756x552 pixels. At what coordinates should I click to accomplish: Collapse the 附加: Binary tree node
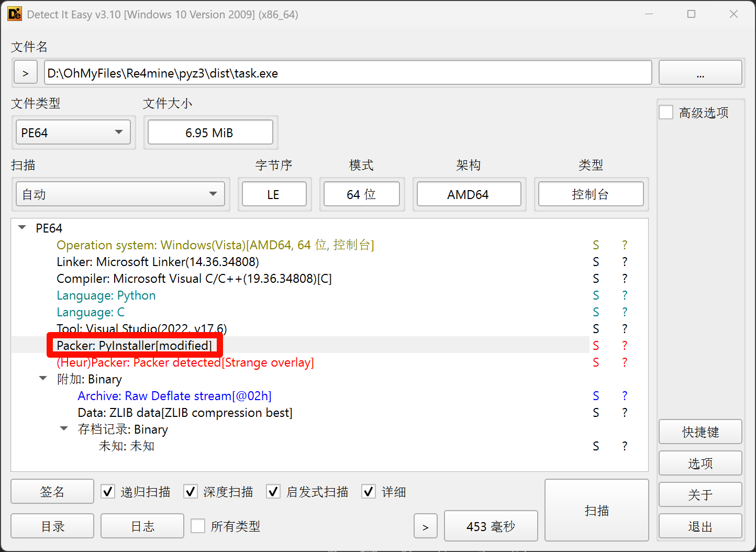click(x=43, y=379)
